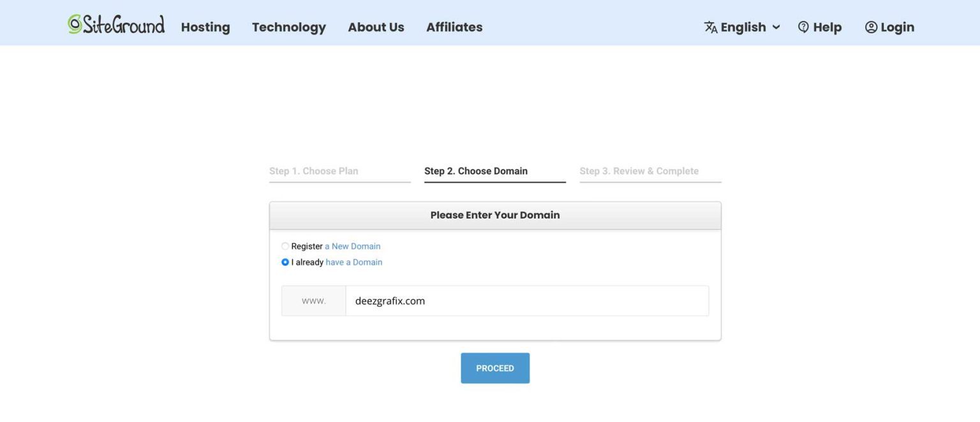This screenshot has height=422, width=980.
Task: Select the I already have a Domain option
Action: tap(285, 261)
